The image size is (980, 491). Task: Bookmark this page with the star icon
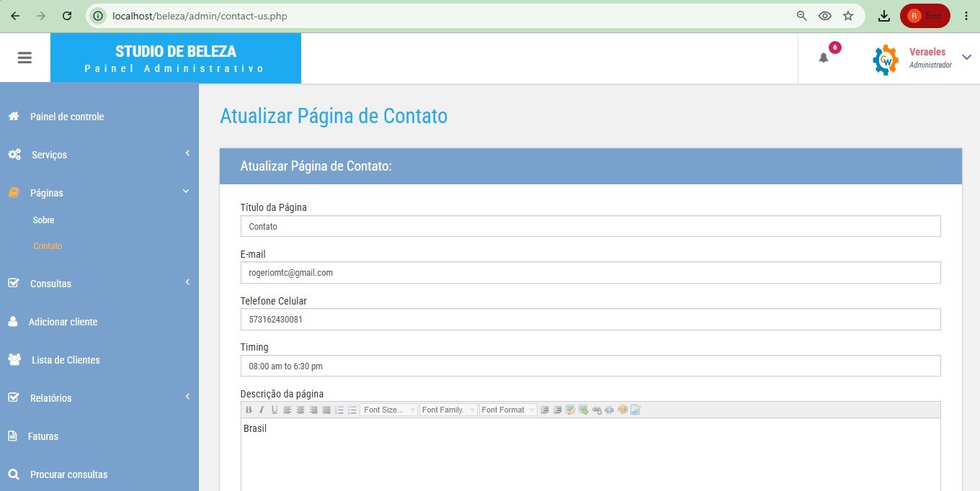(848, 16)
